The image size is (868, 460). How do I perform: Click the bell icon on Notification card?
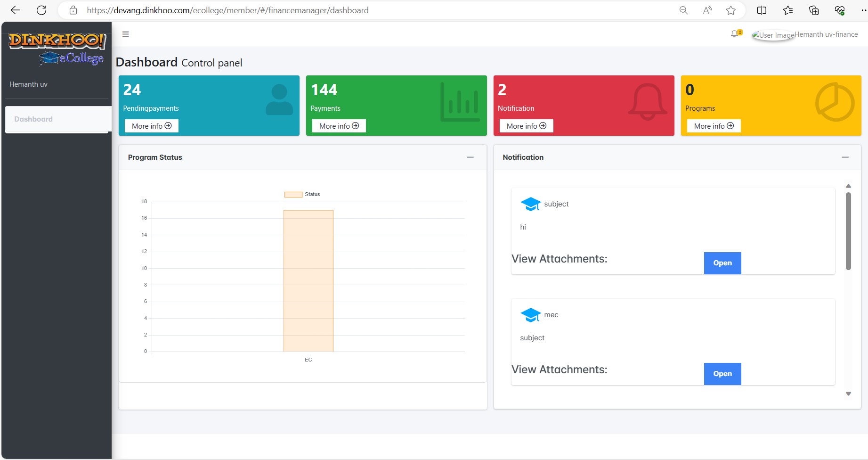[648, 102]
